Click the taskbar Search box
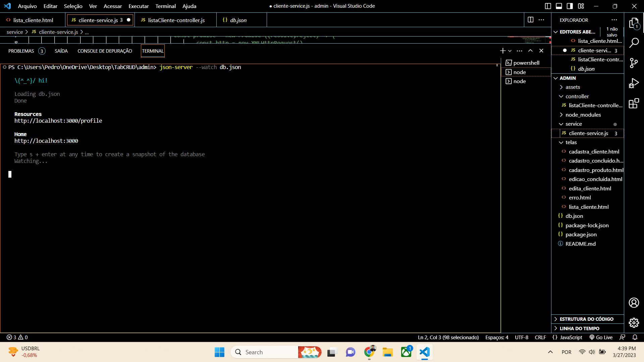 point(264,352)
